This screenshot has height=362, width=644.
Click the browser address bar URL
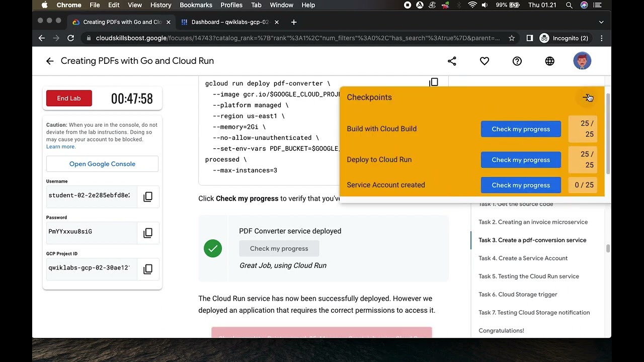pyautogui.click(x=298, y=38)
